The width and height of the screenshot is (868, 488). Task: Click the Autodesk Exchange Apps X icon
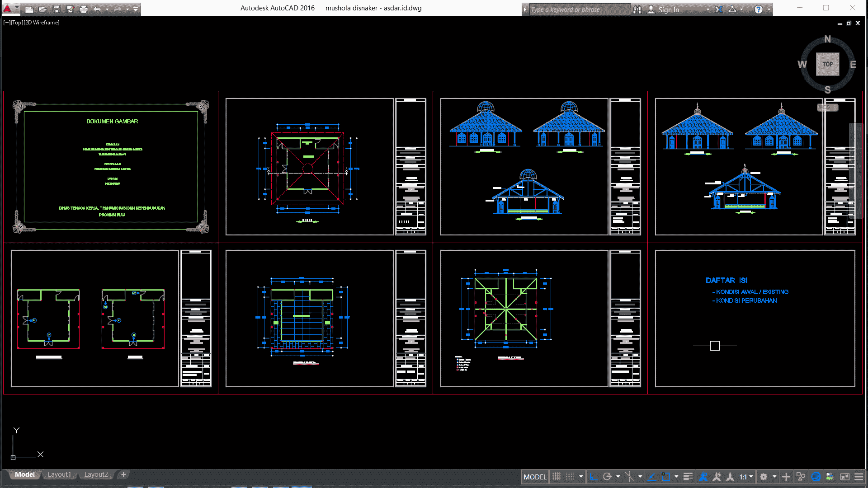[719, 9]
